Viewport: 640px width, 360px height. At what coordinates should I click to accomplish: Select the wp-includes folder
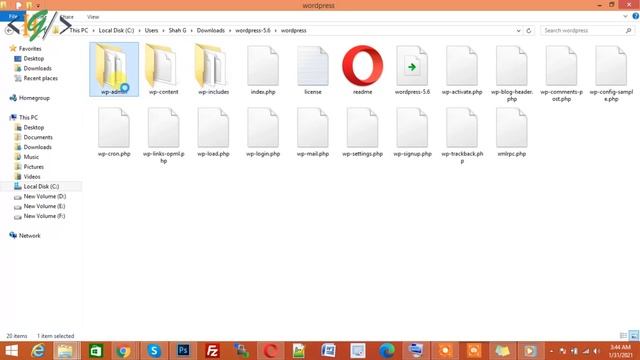pos(213,69)
